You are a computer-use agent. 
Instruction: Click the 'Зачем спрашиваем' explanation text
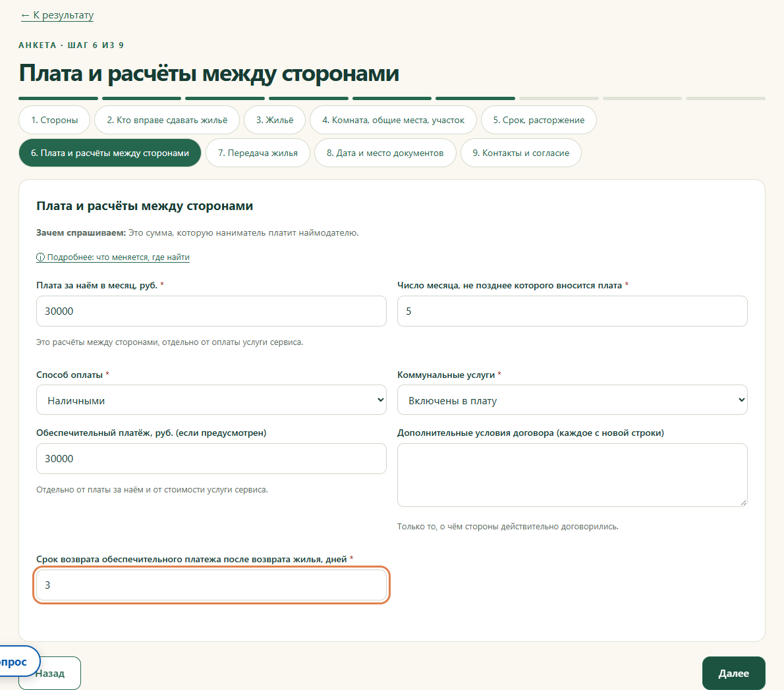coord(198,233)
